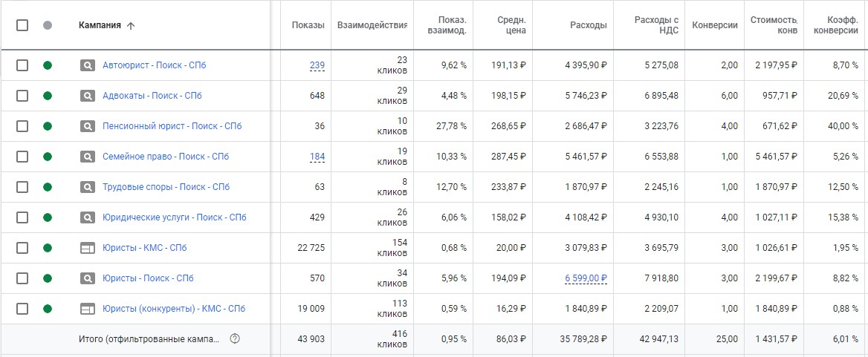Open the Адвокаты - Поиск - СПб campaign link
Image resolution: width=868 pixels, height=357 pixels.
(x=152, y=96)
